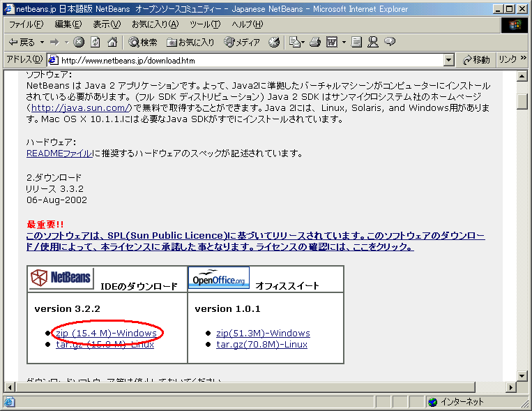
Task: Click the Windows flag throbber logo
Action: 515,25
